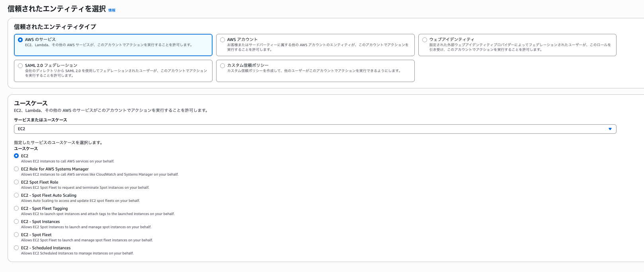
Task: Click text 'Allows EC2 instances to call AWS services on your behalf.'
Action: 68,161
